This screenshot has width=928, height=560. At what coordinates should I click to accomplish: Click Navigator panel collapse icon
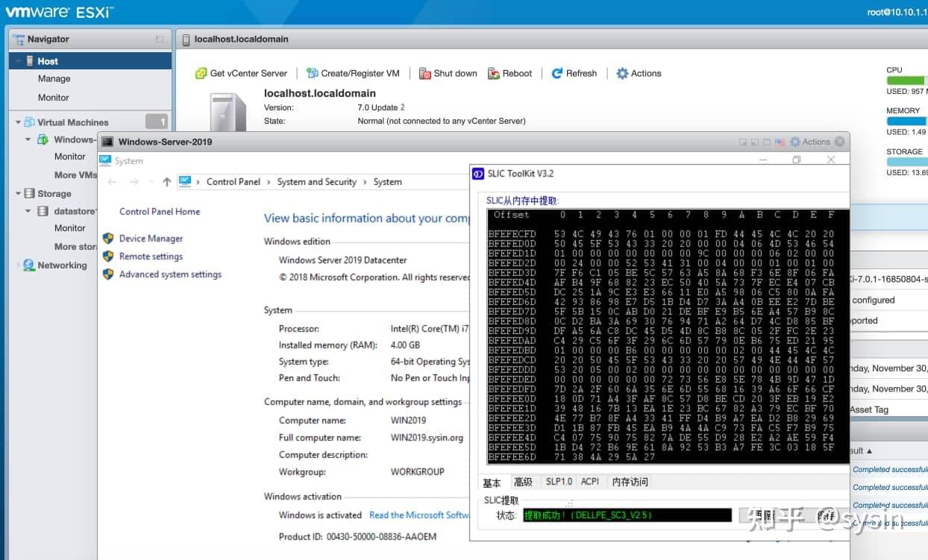point(159,40)
